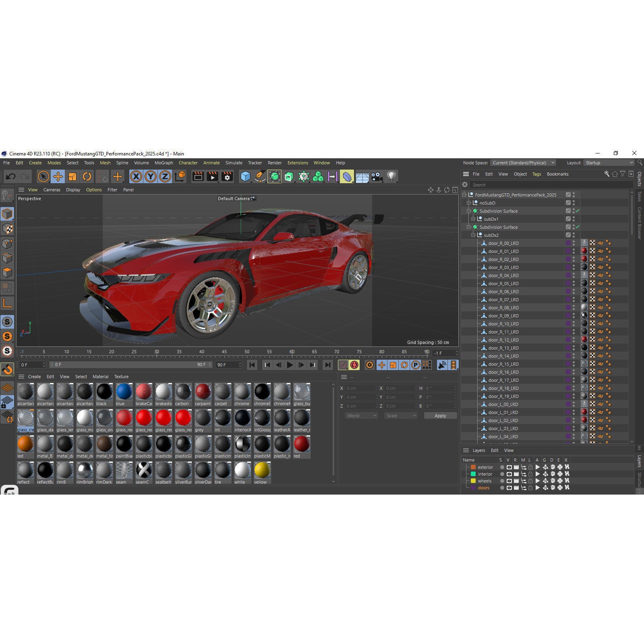This screenshot has width=644, height=644.
Task: Open viewport Cameras menu
Action: tap(52, 190)
